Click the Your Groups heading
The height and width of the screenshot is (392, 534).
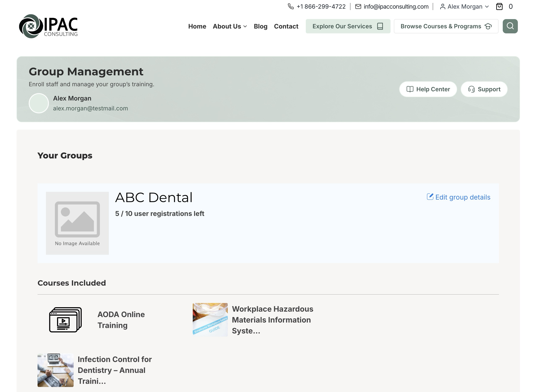[x=65, y=155]
